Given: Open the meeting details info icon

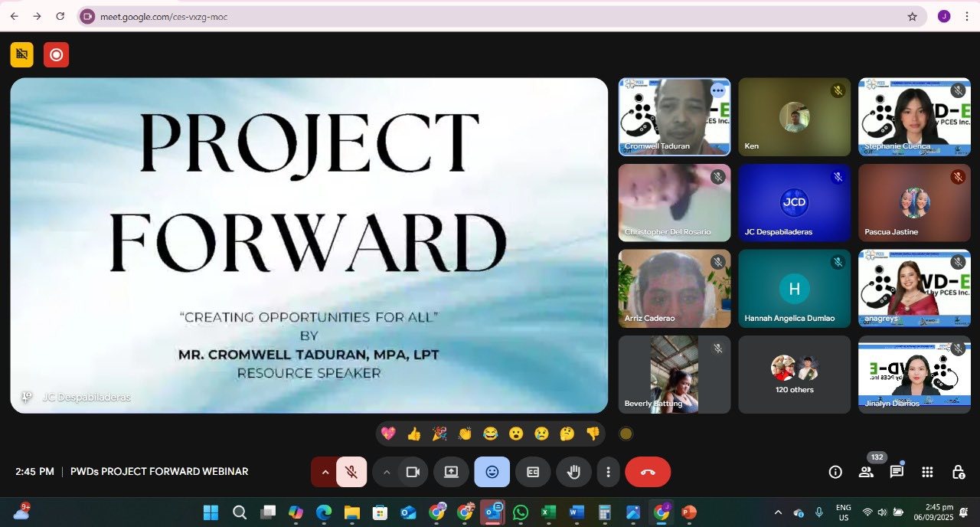Looking at the screenshot, I should [835, 472].
